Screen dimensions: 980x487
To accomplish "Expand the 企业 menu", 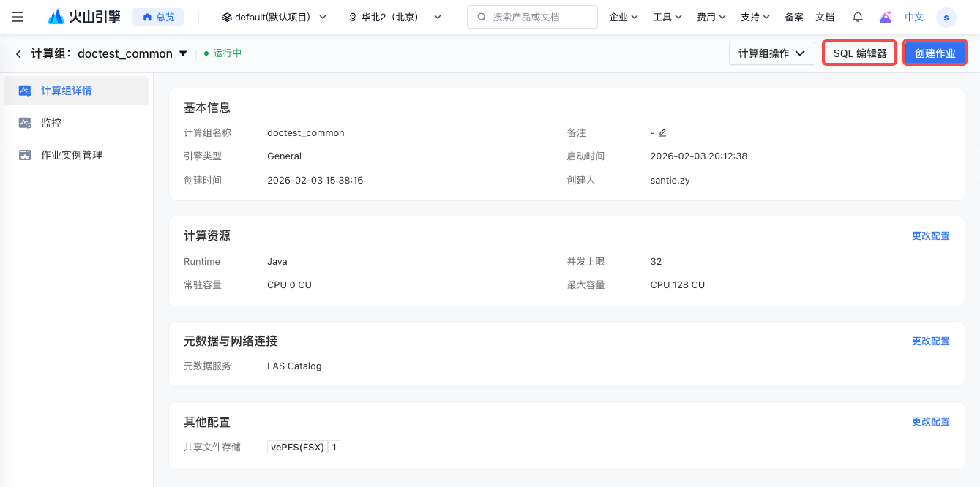I will [624, 17].
